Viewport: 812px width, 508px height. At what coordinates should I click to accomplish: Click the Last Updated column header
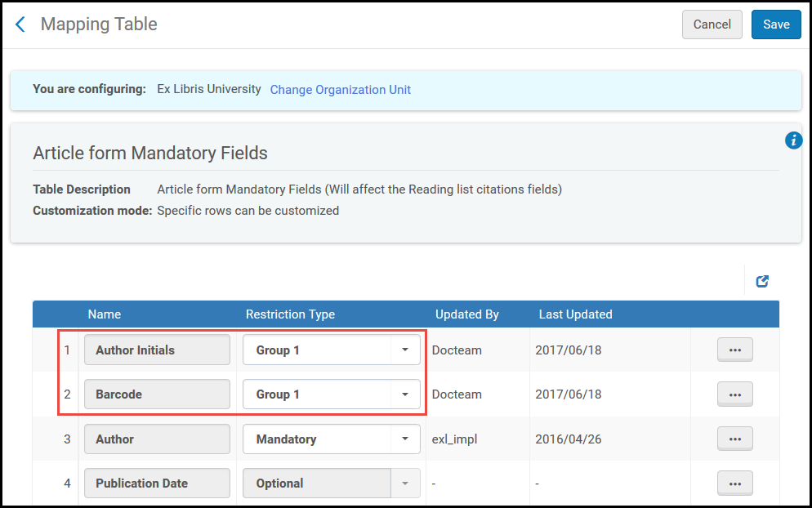(575, 314)
